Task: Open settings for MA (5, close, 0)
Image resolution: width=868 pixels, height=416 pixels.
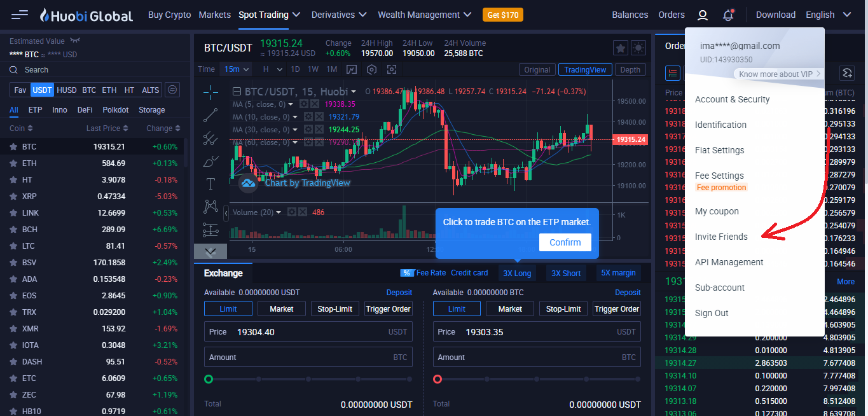Action: 305,104
